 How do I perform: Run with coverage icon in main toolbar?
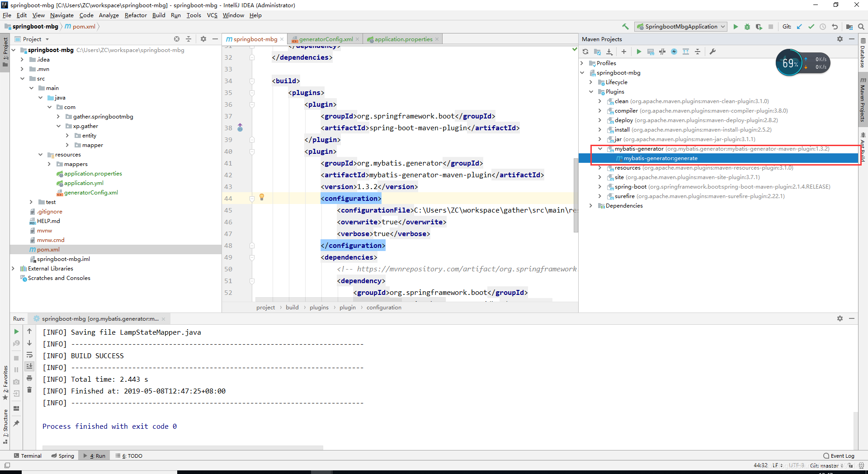pyautogui.click(x=759, y=27)
